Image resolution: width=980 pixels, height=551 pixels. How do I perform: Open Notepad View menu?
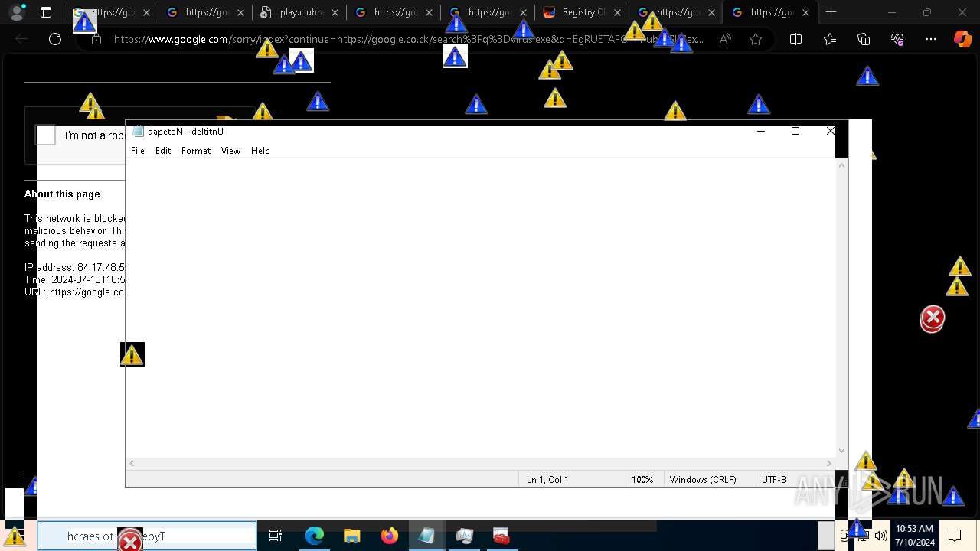click(x=230, y=151)
